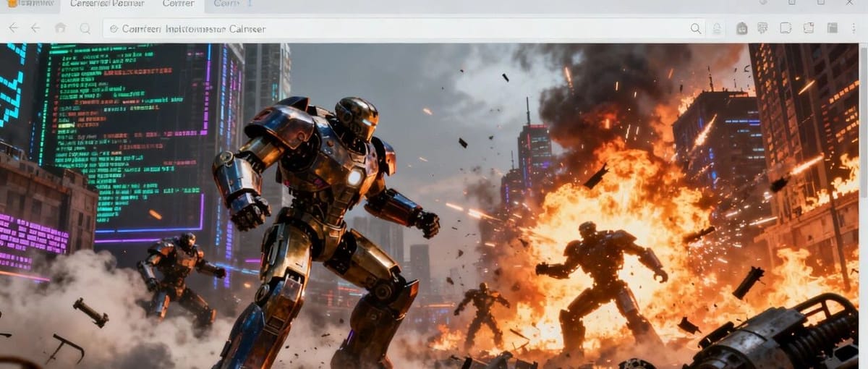868x369 pixels.
Task: Click the magnifier icon beside the home button
Action: 85,28
